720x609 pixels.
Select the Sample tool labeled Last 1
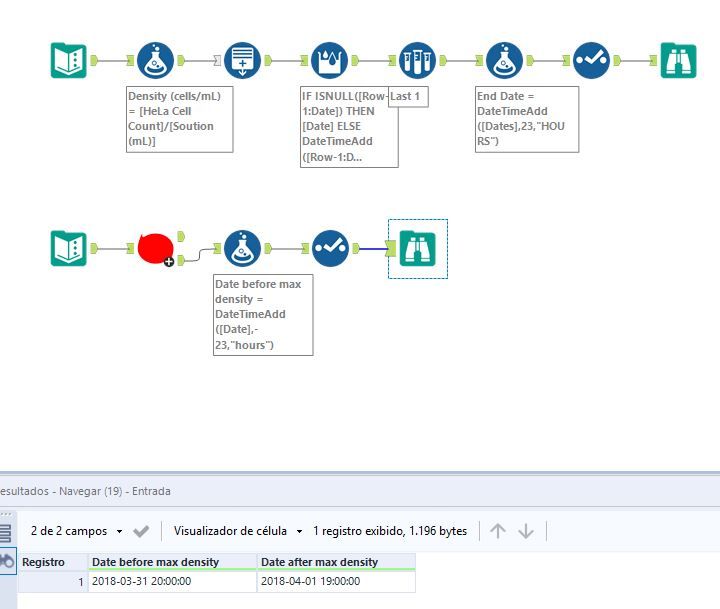[x=417, y=60]
